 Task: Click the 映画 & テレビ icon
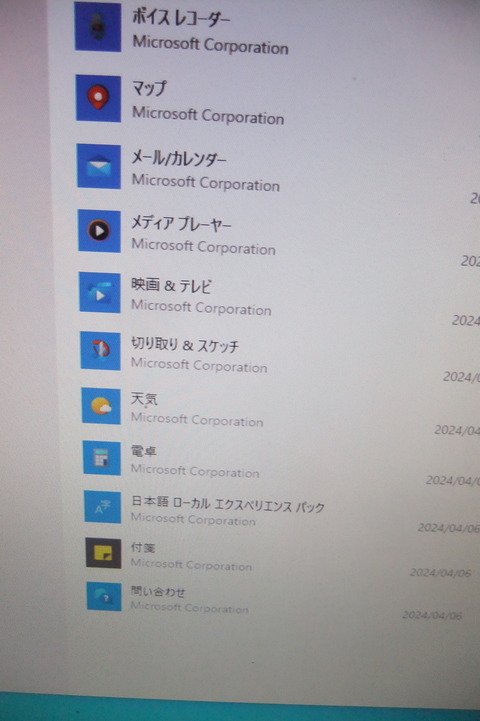(x=100, y=292)
